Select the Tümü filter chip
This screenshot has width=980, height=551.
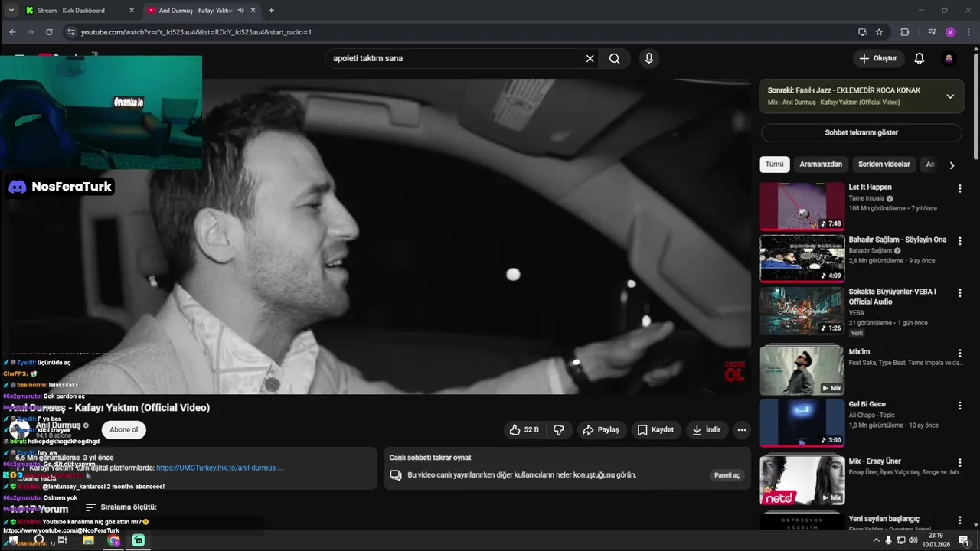[x=774, y=165]
